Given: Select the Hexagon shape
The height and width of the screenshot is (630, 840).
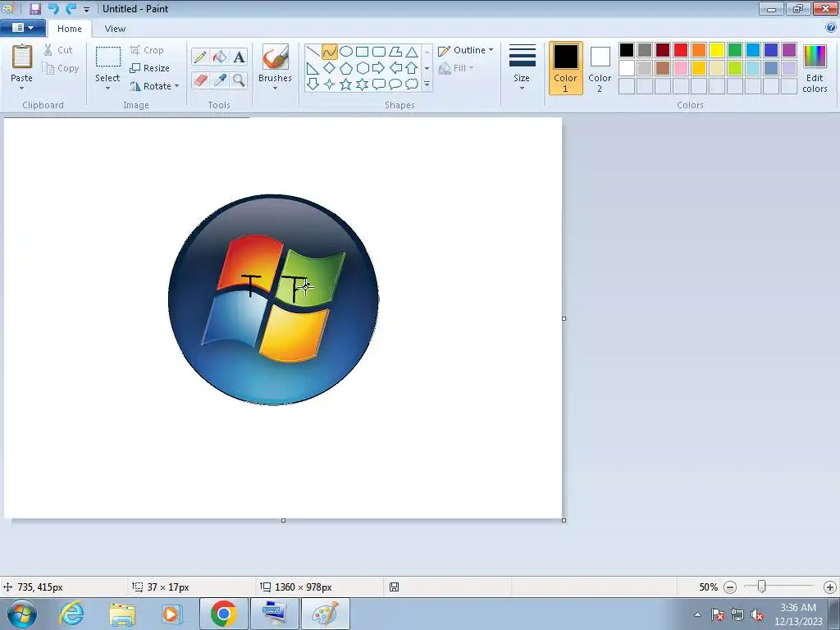Looking at the screenshot, I should tap(362, 68).
